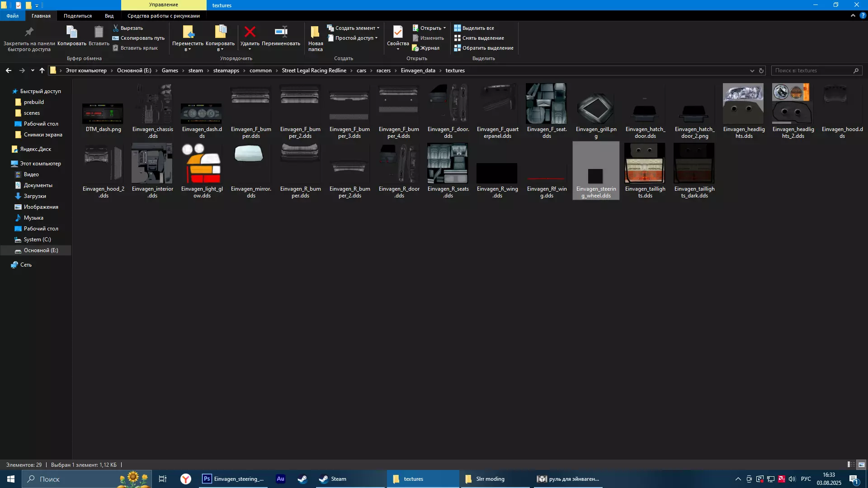Screen dimensions: 868x488
Task: Click the Cut (Вырезать) scissors icon
Action: point(116,28)
